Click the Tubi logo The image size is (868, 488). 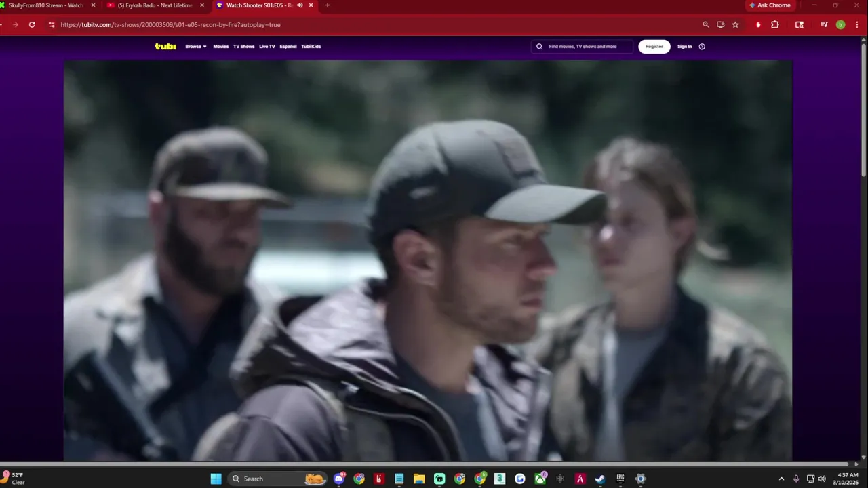click(165, 47)
